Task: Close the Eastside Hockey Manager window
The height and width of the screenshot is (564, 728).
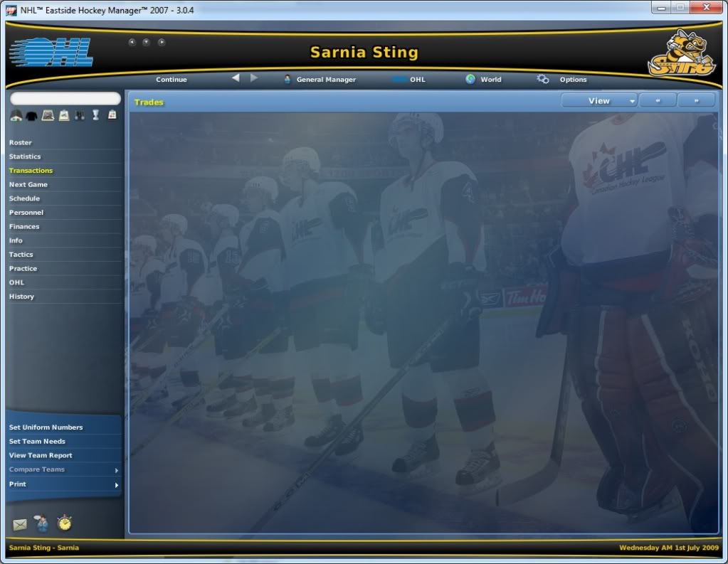Action: tap(706, 7)
